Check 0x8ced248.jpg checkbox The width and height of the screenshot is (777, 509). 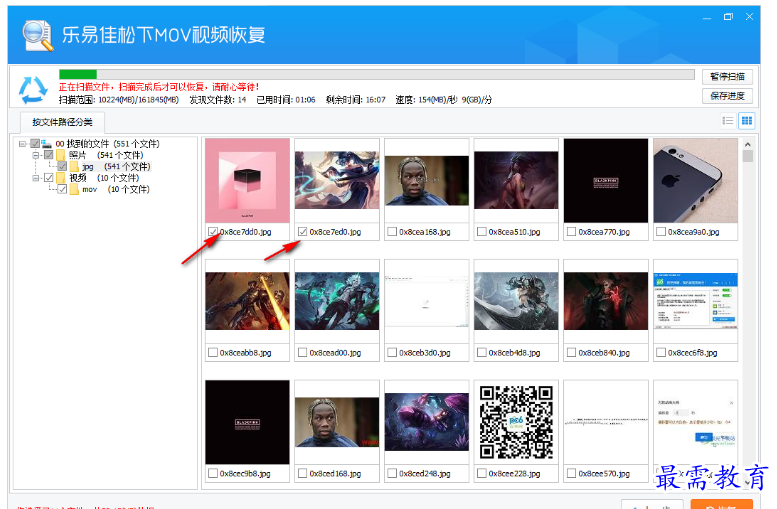[x=392, y=473]
